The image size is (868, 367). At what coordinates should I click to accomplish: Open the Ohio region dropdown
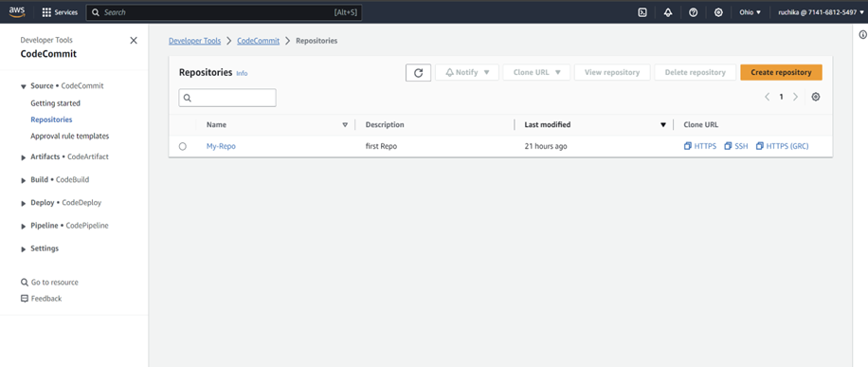click(750, 12)
